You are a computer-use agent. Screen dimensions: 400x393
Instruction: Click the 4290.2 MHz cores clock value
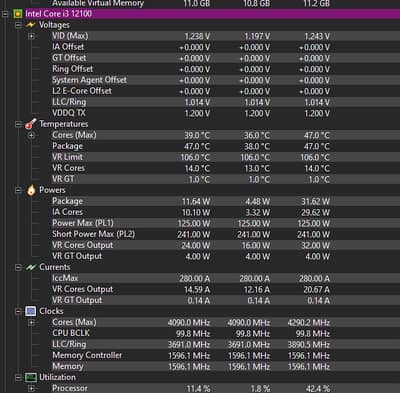(x=309, y=323)
